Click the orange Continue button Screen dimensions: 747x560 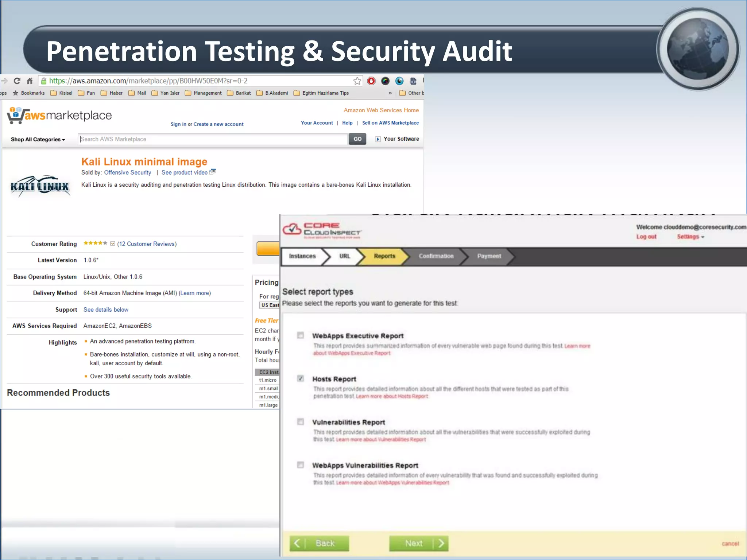coord(268,248)
